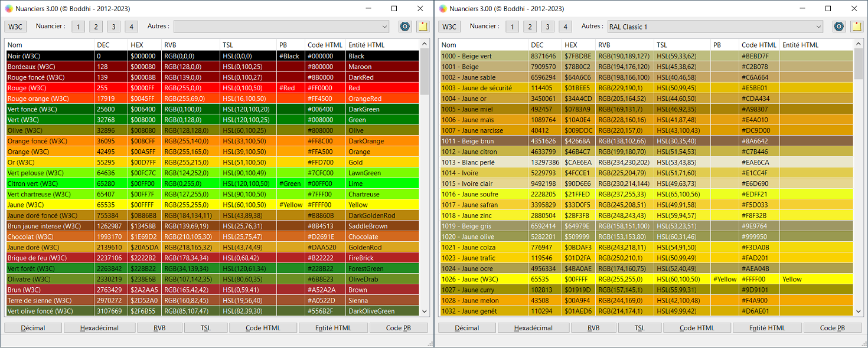Click the left window's vertical scrollbar down arrow
Screen dimensions: 868x348
point(424,311)
